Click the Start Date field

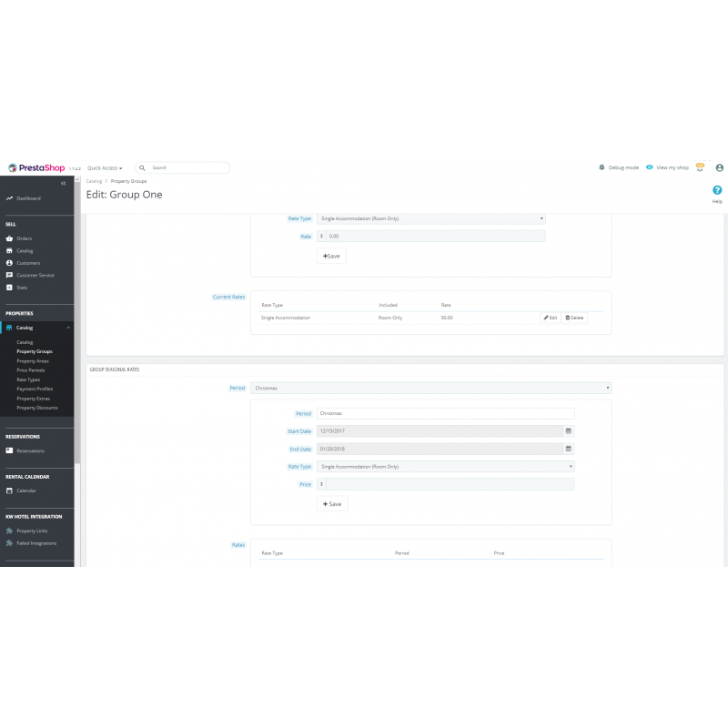point(440,430)
